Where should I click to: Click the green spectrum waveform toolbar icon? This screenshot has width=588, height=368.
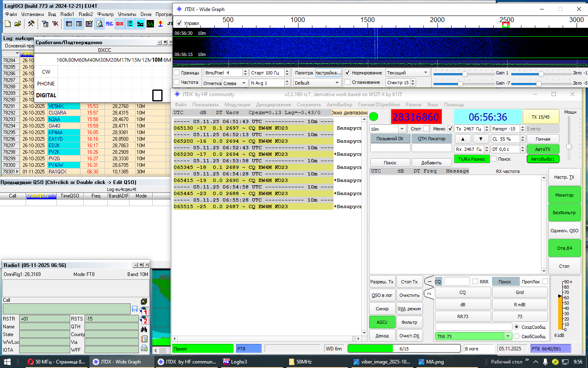[x=150, y=24]
